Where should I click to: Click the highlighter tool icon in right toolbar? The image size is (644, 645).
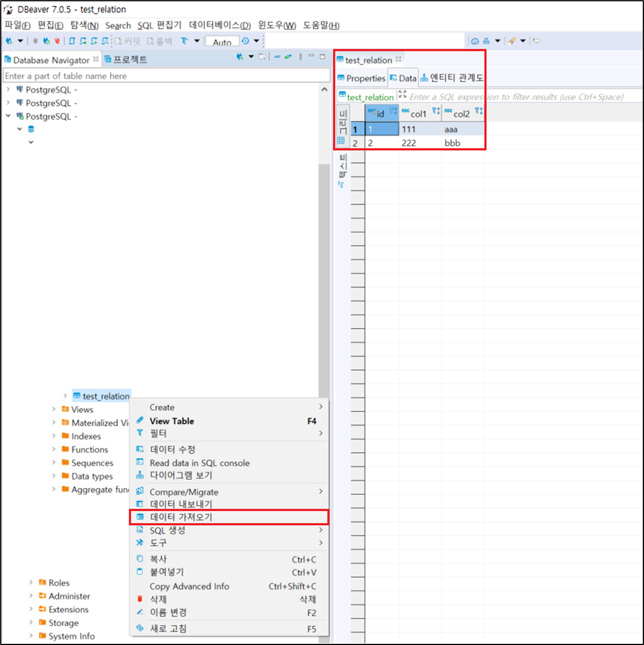point(512,41)
